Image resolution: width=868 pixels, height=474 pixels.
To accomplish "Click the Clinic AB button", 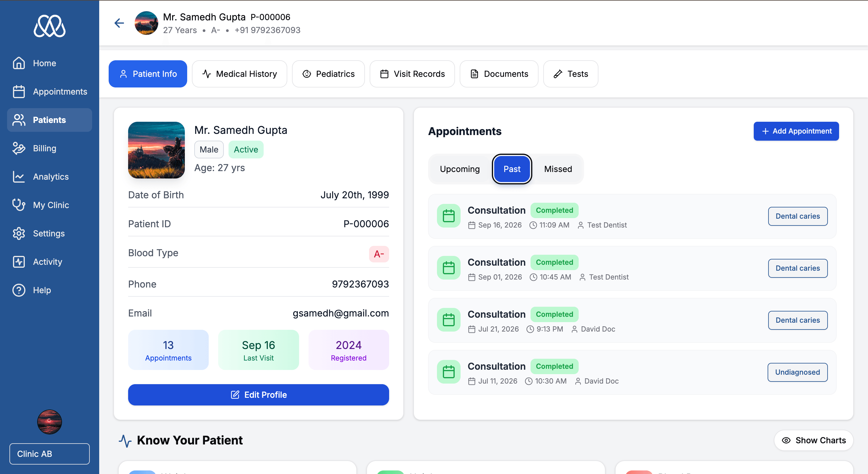I will coord(50,454).
